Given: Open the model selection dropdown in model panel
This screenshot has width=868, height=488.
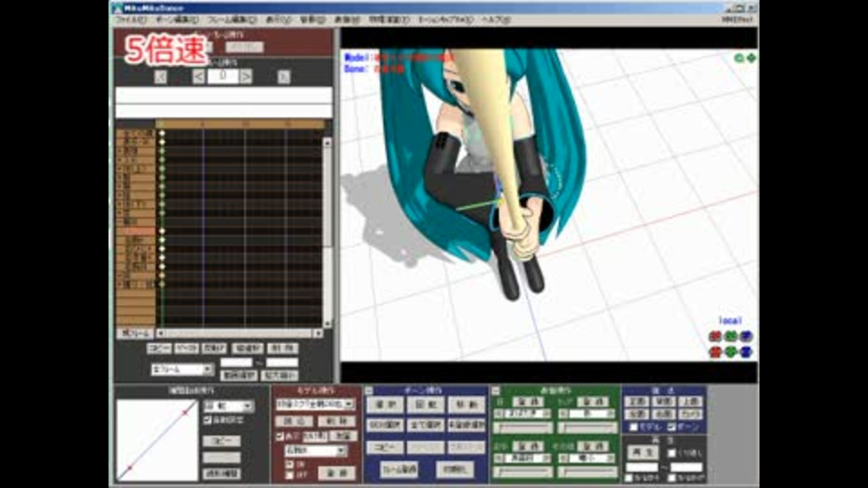Looking at the screenshot, I should [x=315, y=405].
